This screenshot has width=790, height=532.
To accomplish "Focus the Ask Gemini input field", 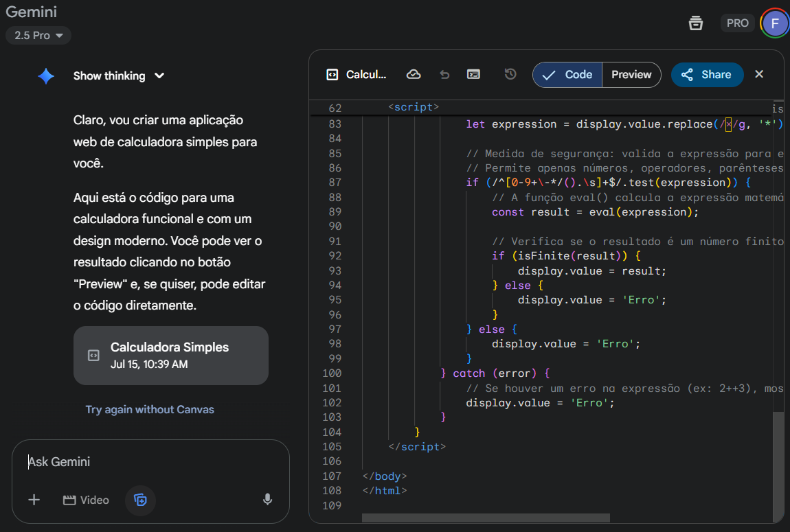I will [151, 462].
